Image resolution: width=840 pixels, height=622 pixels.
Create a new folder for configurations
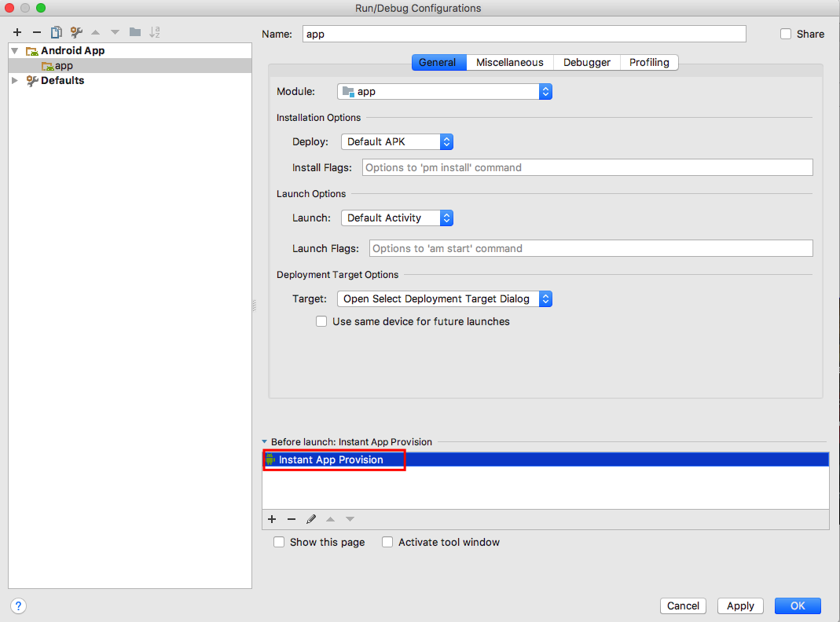pos(135,32)
